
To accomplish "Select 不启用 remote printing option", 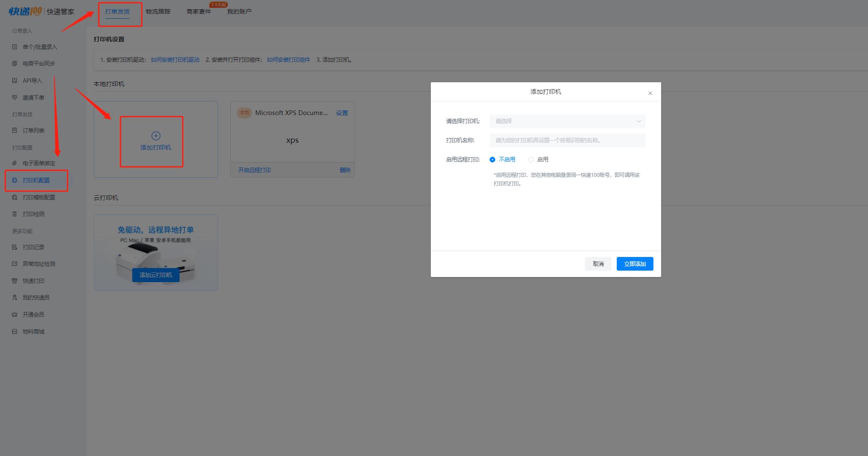I will pos(502,159).
